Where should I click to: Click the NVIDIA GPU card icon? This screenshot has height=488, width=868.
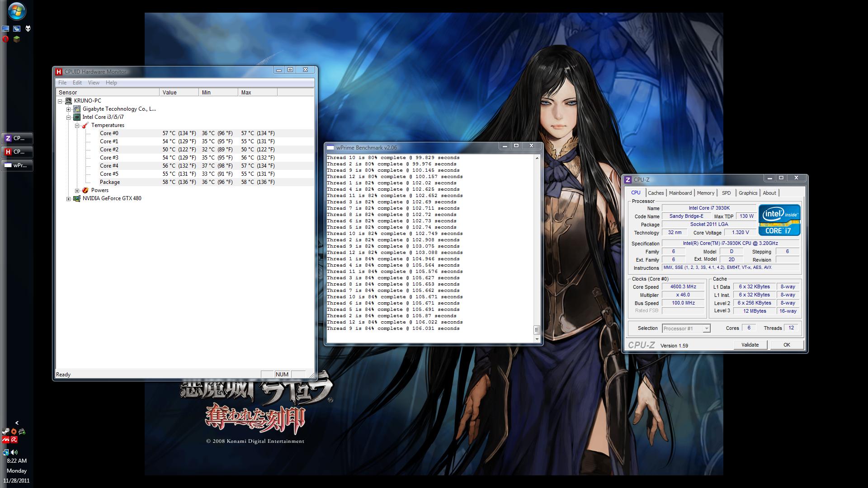[77, 198]
